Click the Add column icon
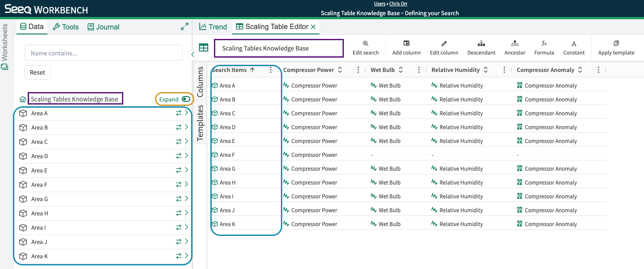The width and height of the screenshot is (644, 269). click(406, 44)
